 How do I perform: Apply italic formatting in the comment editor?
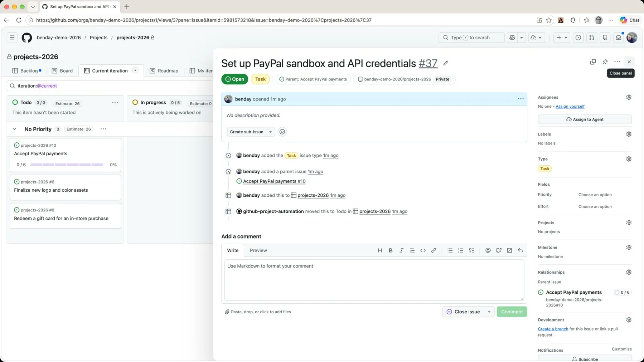point(401,250)
